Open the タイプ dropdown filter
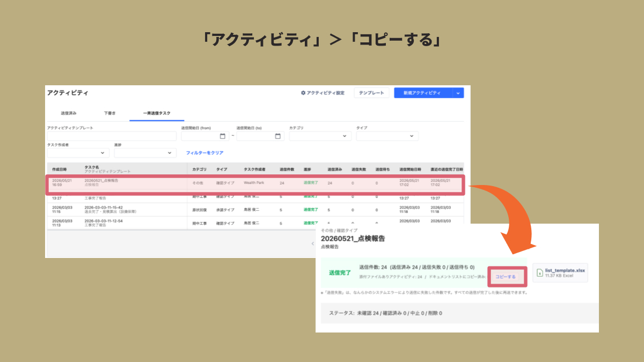This screenshot has width=644, height=362. [x=387, y=136]
